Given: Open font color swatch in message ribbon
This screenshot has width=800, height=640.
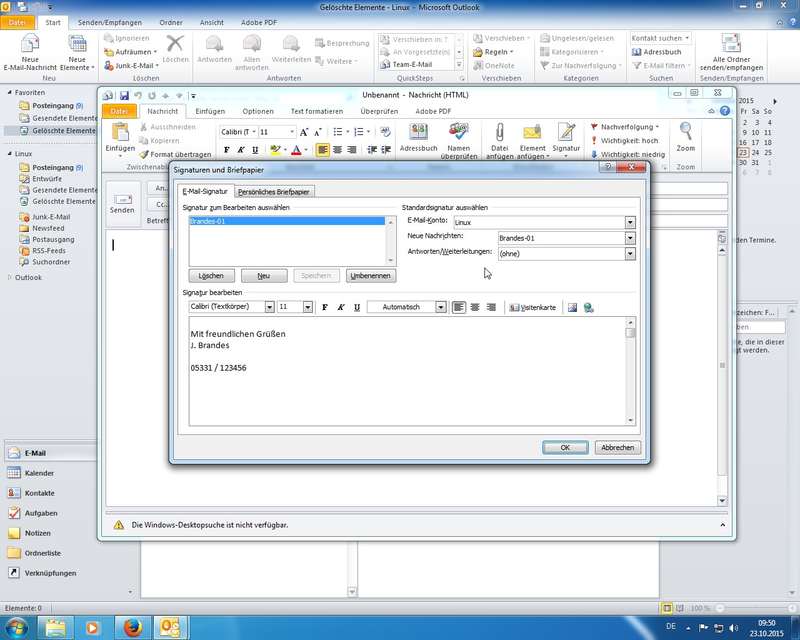Looking at the screenshot, I should pyautogui.click(x=296, y=150).
